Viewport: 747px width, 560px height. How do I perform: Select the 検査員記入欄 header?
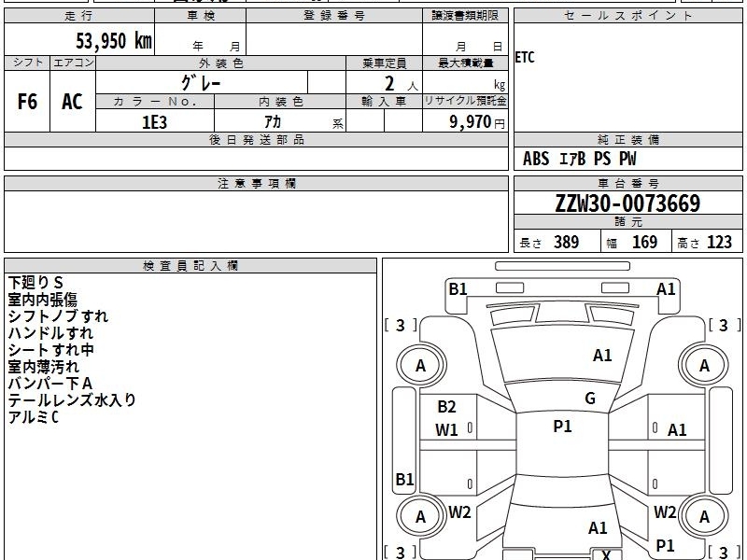(x=190, y=266)
